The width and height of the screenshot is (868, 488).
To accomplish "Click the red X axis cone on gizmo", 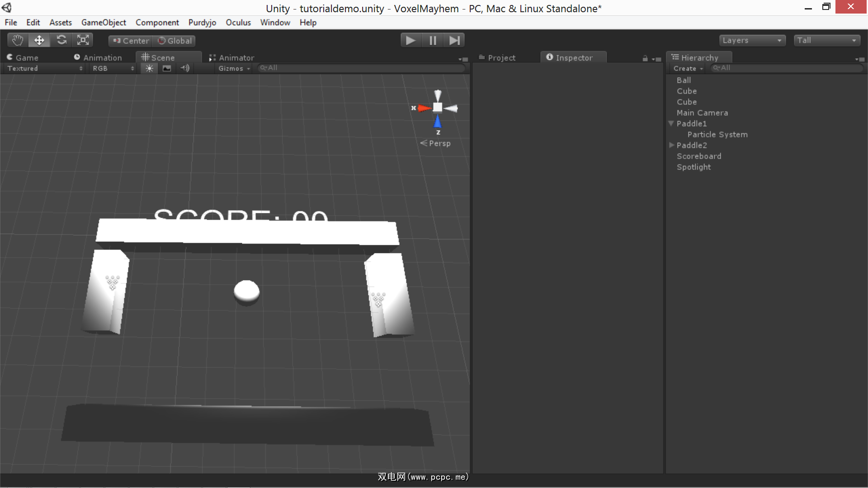I will (x=424, y=108).
